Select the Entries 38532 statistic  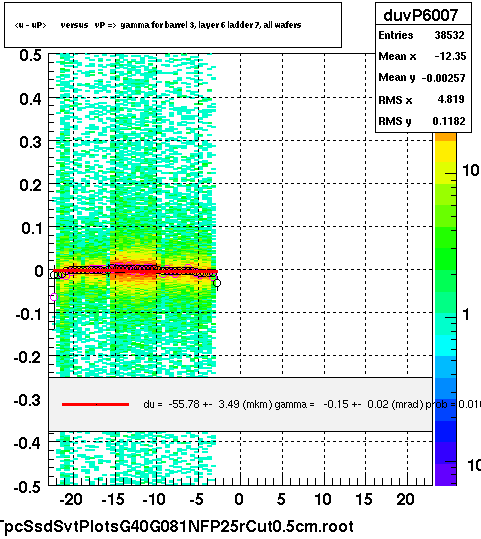point(422,35)
